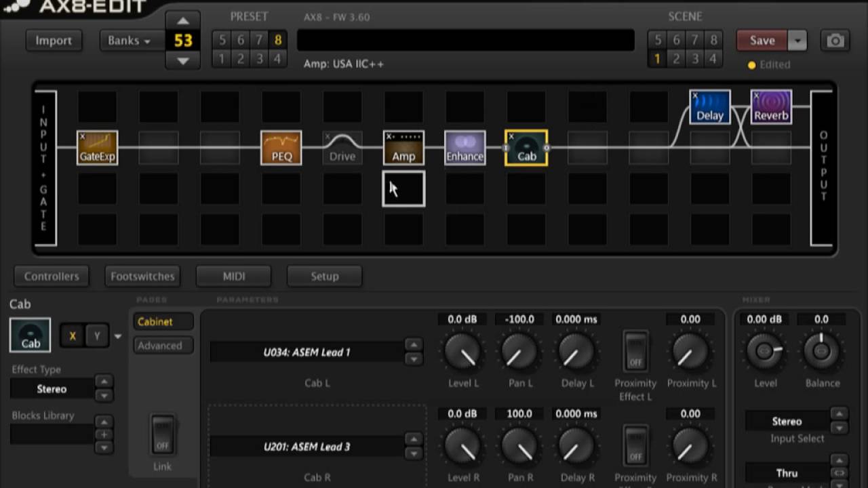The height and width of the screenshot is (488, 868).
Task: Increment the preset number with the up arrow
Action: (183, 20)
